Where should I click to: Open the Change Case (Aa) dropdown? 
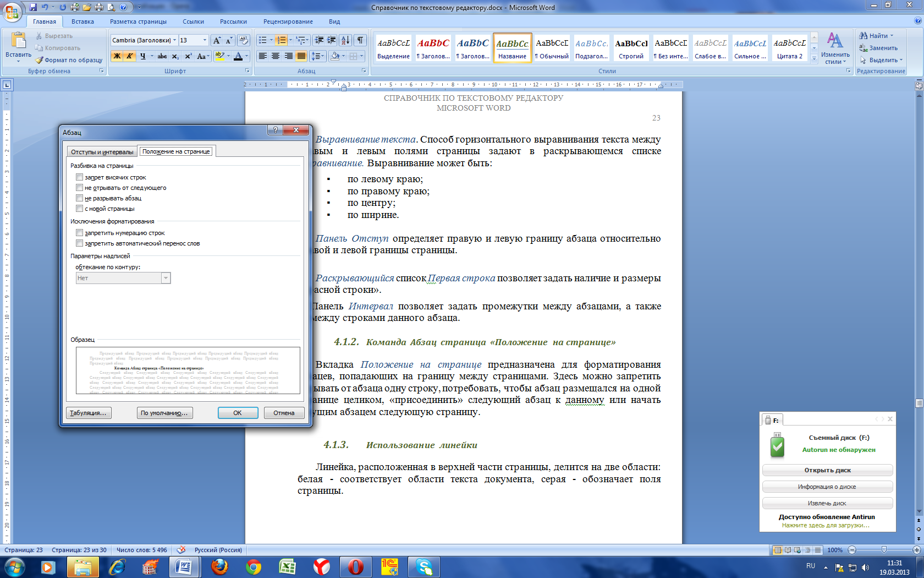pos(203,56)
